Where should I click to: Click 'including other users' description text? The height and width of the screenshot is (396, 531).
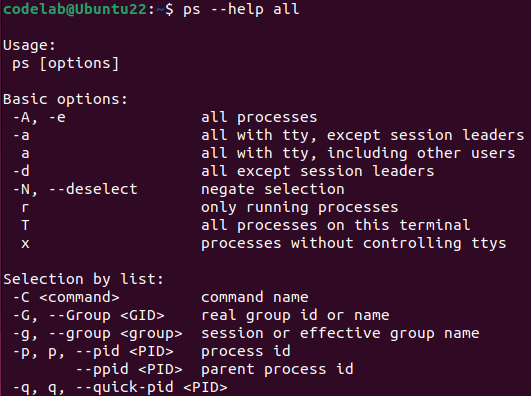tap(421, 153)
